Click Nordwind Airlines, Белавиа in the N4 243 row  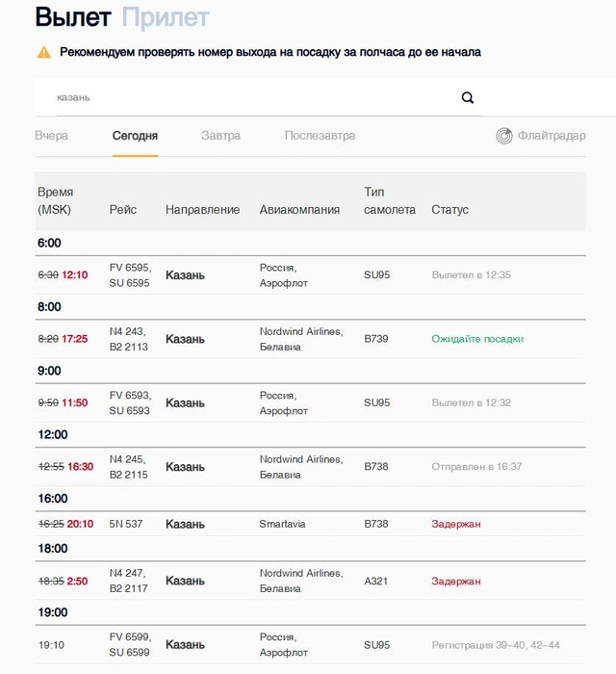click(301, 339)
